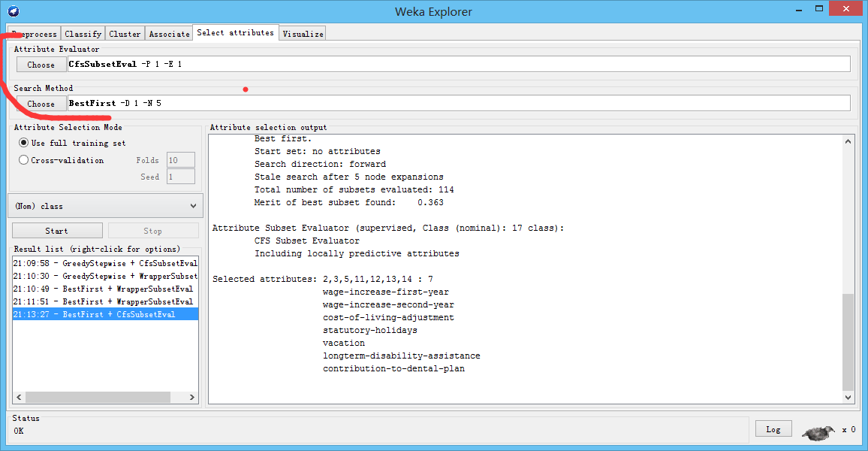Screen dimensions: 868x451
Task: Click the Weka Explorer title bar logo
Action: click(14, 11)
